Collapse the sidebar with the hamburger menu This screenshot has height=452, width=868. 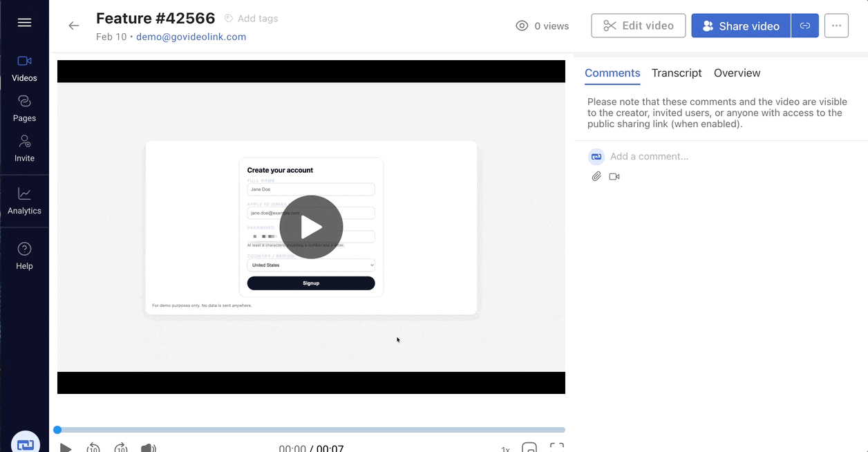coord(24,23)
